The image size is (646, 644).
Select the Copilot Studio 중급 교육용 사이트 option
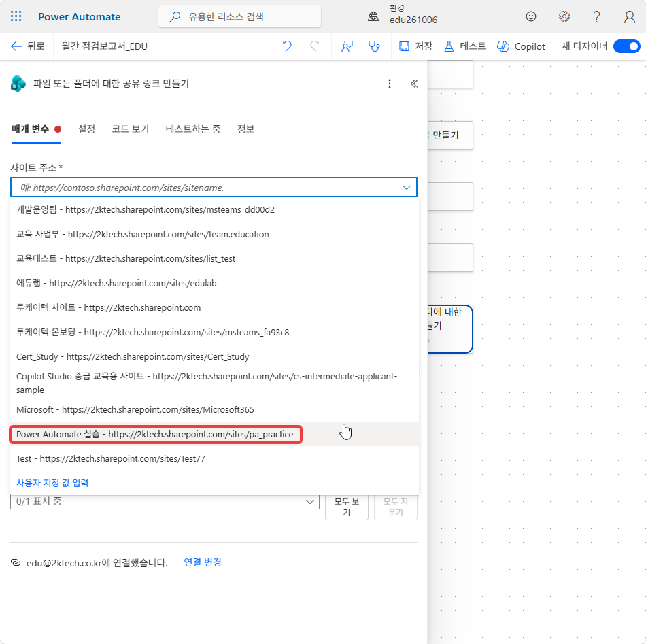[x=214, y=383]
